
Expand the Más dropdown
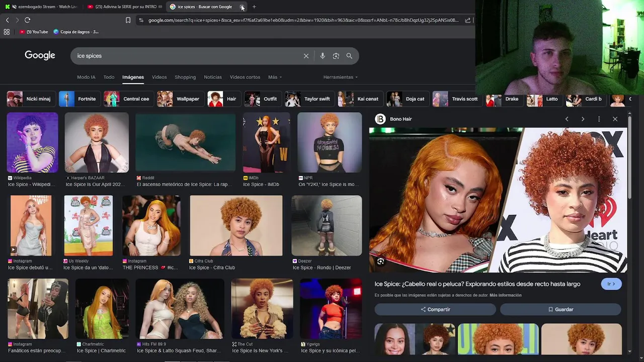[275, 77]
